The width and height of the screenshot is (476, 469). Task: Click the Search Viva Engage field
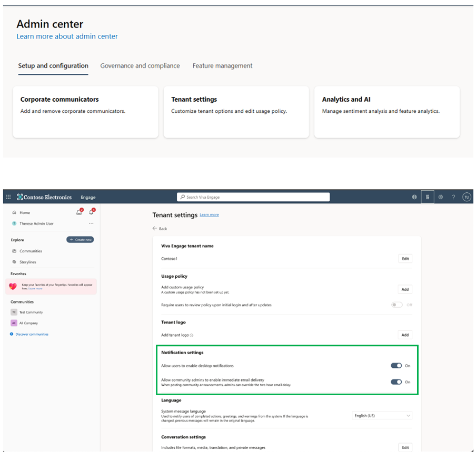point(253,197)
